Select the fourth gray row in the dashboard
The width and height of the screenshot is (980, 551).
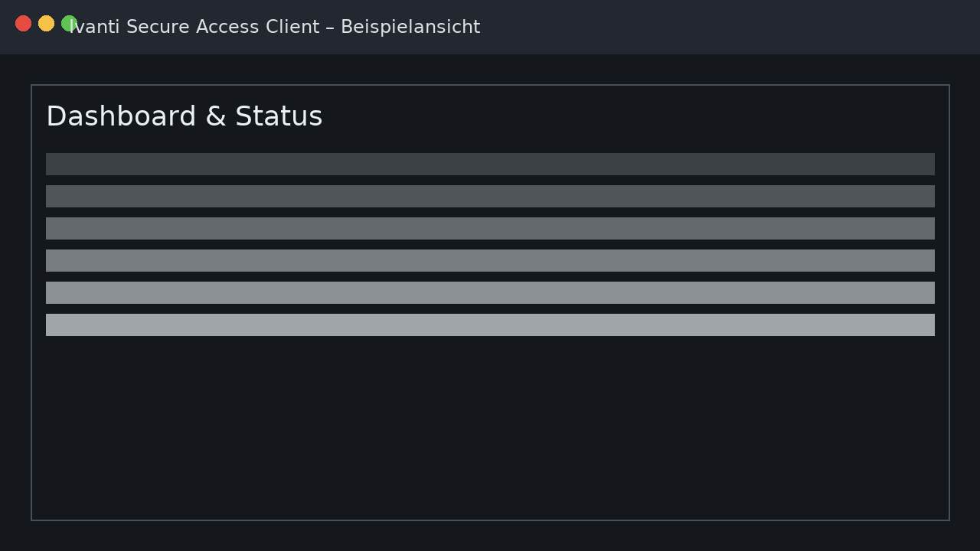tap(490, 260)
